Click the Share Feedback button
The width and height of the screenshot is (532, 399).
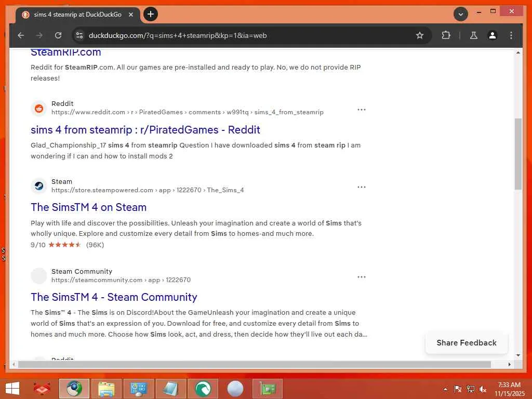click(x=467, y=343)
